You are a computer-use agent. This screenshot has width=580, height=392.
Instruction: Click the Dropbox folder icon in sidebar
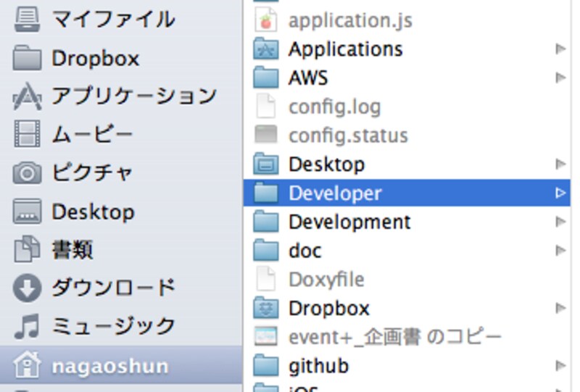pos(27,58)
